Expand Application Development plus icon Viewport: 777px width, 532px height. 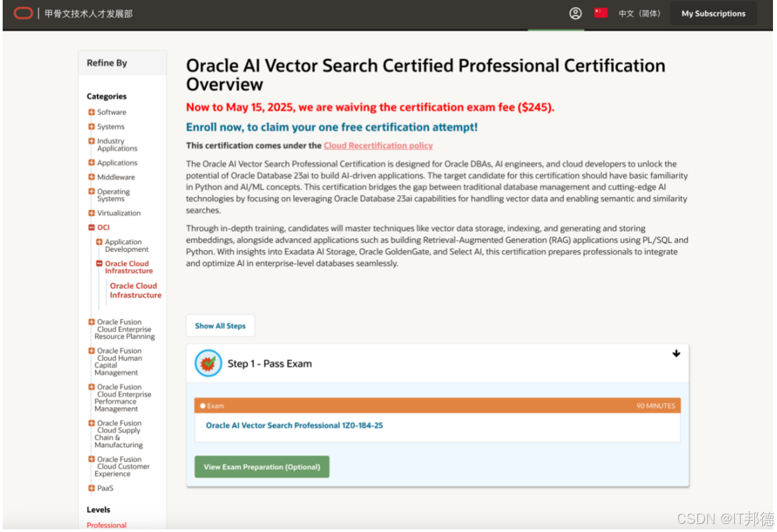click(99, 242)
